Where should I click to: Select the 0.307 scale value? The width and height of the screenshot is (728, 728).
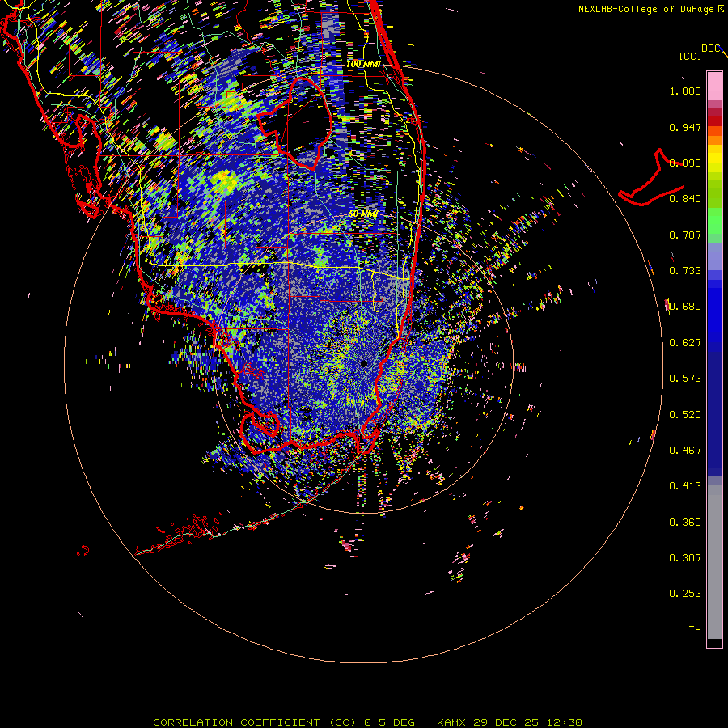point(685,558)
